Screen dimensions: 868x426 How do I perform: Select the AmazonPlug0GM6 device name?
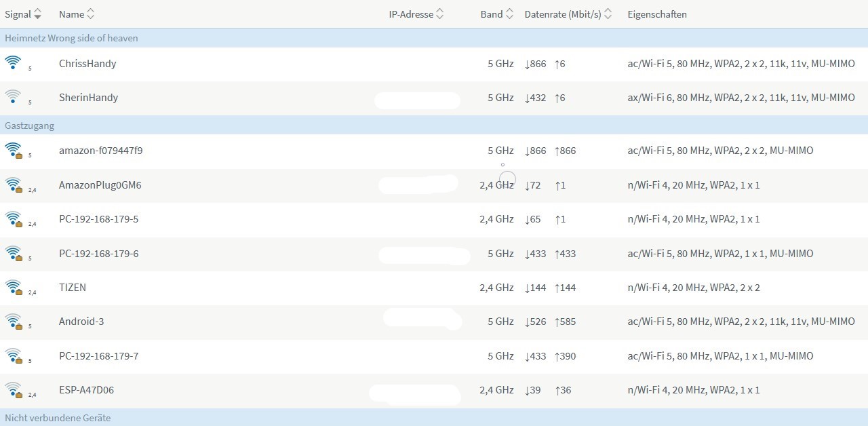click(x=100, y=185)
